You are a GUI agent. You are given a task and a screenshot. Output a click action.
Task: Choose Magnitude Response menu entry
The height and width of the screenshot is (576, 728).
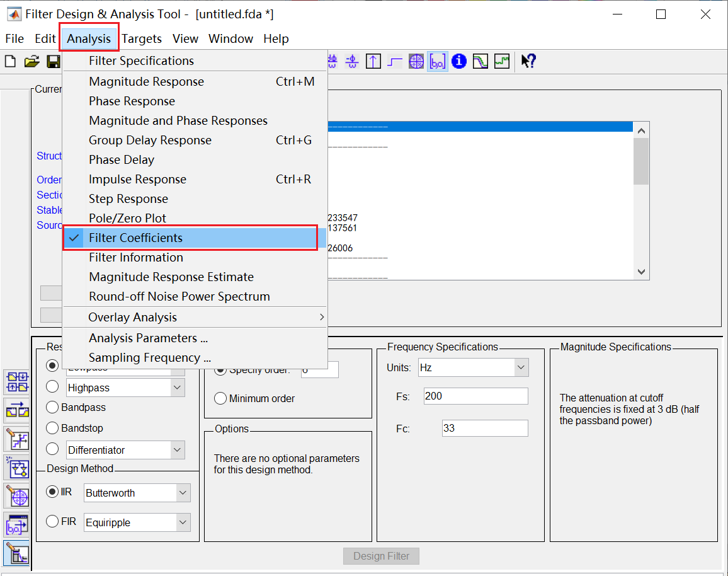point(195,82)
